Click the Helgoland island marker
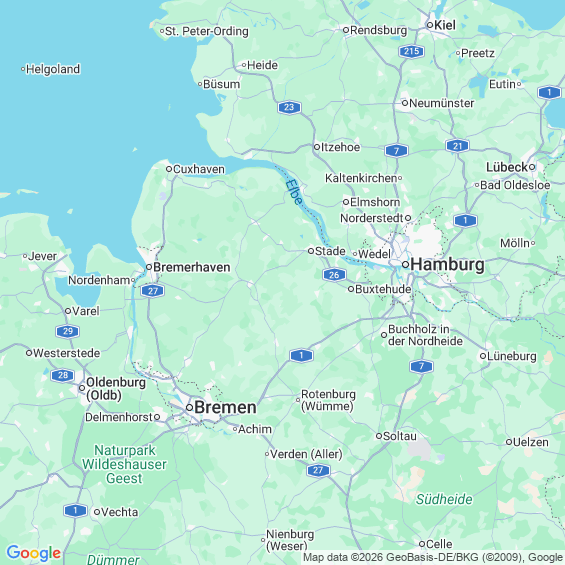Viewport: 565px width, 565px height. [23, 69]
